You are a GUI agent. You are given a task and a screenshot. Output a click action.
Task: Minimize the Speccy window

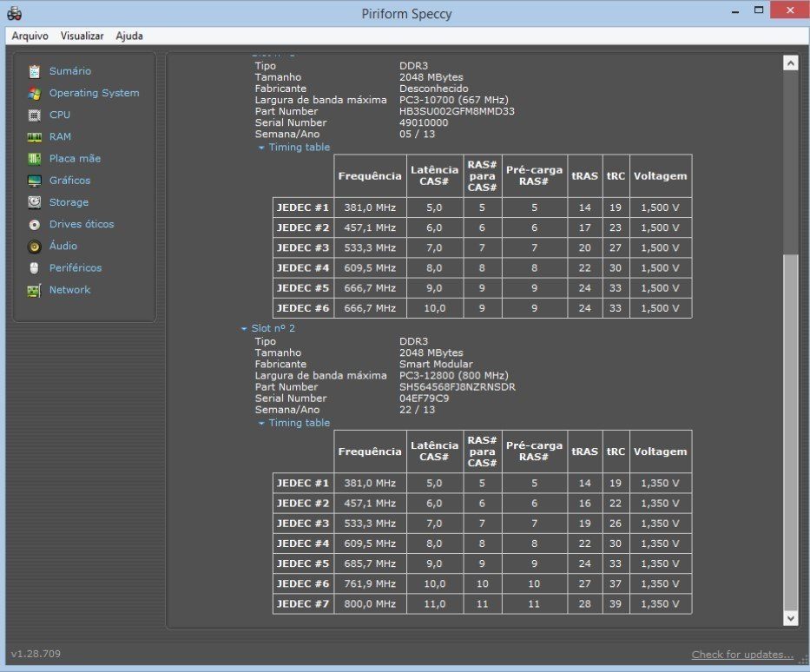point(735,10)
